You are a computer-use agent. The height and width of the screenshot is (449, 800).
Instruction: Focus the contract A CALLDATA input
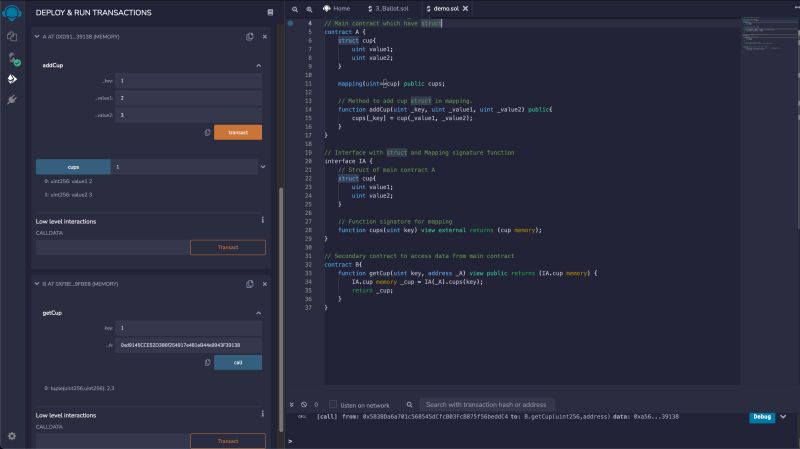pyautogui.click(x=113, y=247)
